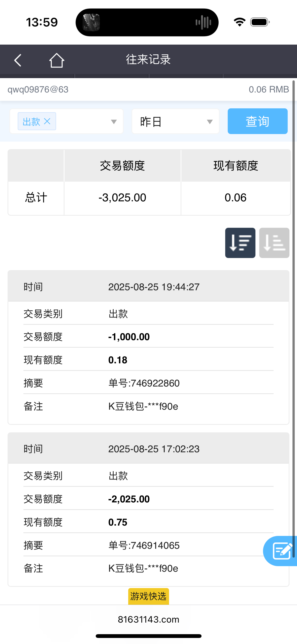The width and height of the screenshot is (297, 644).
Task: Tap order number 单号:746922860
Action: tap(144, 383)
